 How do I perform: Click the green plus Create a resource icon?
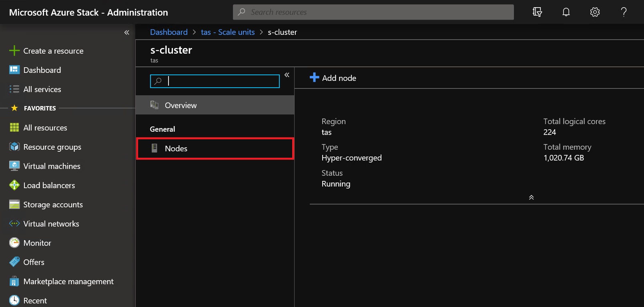pyautogui.click(x=14, y=51)
